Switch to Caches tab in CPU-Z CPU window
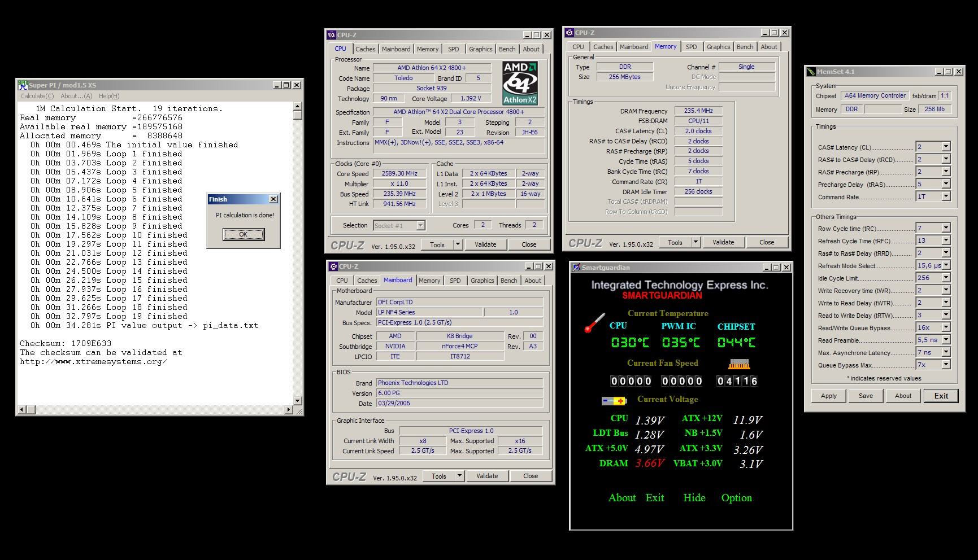The width and height of the screenshot is (978, 560). pyautogui.click(x=366, y=49)
